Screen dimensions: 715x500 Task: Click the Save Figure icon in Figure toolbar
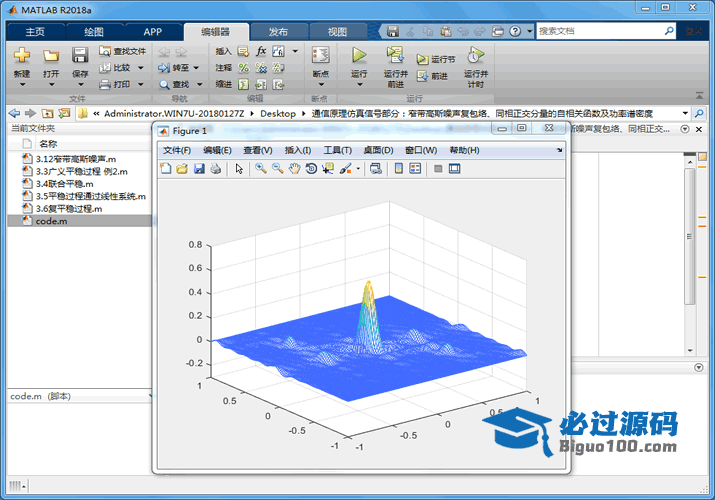coord(199,169)
